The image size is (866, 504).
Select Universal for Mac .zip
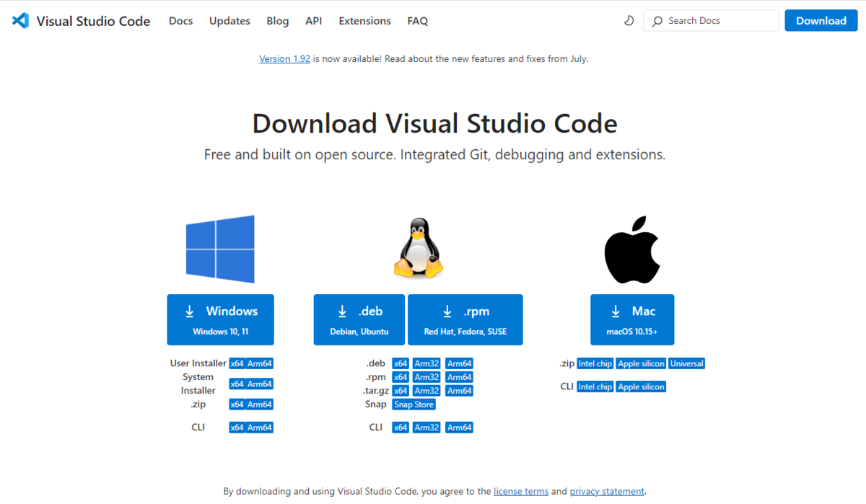coord(686,364)
